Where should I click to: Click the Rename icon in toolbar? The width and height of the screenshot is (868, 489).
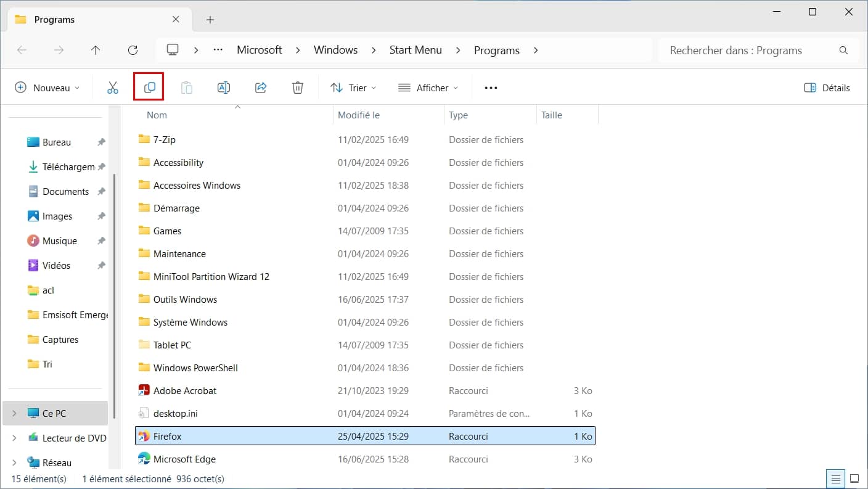tap(224, 88)
